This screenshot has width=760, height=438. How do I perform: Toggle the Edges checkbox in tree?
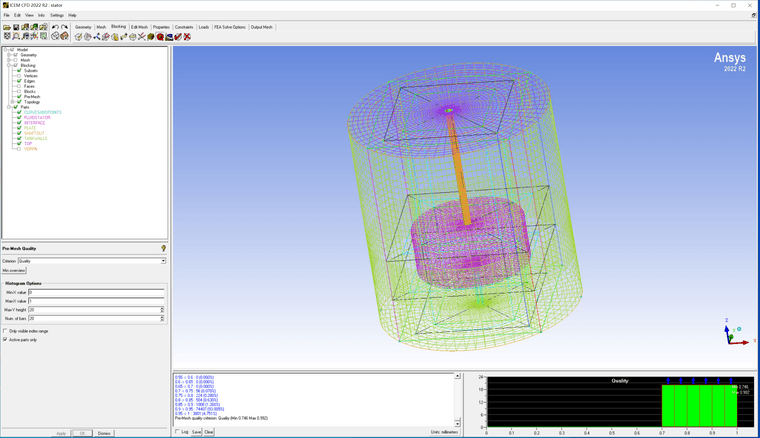pyautogui.click(x=19, y=81)
